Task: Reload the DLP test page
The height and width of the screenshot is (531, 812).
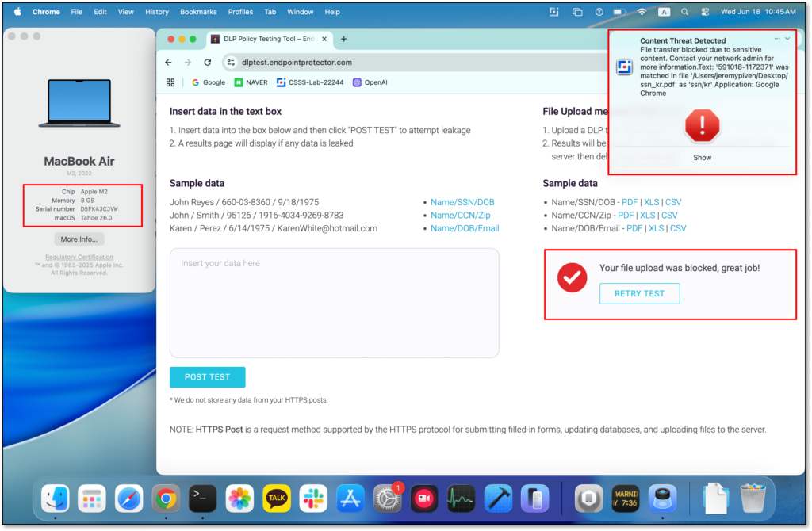Action: coord(208,62)
